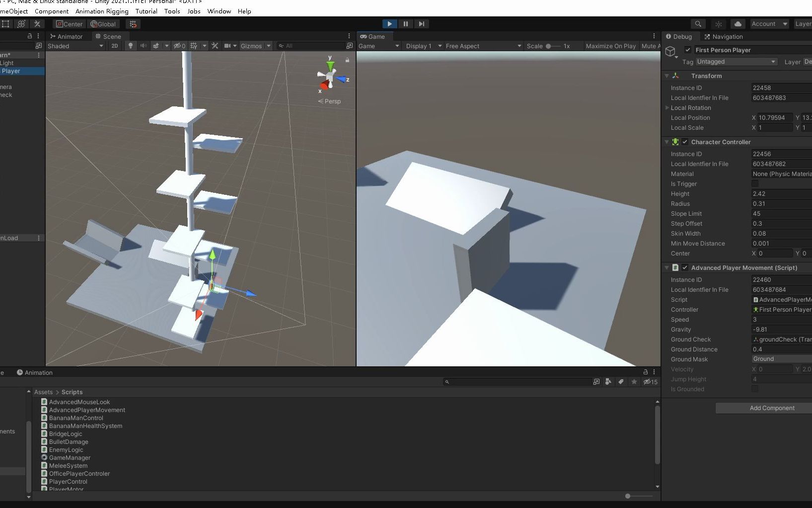Toggle 2D mode in the Scene view
Image resolution: width=812 pixels, height=508 pixels.
[114, 46]
